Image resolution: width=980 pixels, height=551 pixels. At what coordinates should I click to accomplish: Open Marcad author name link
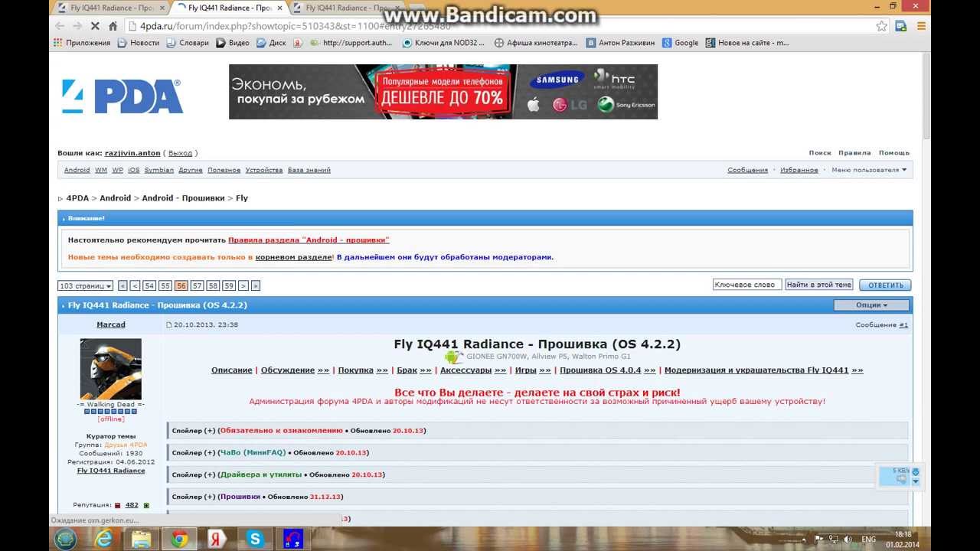[111, 324]
